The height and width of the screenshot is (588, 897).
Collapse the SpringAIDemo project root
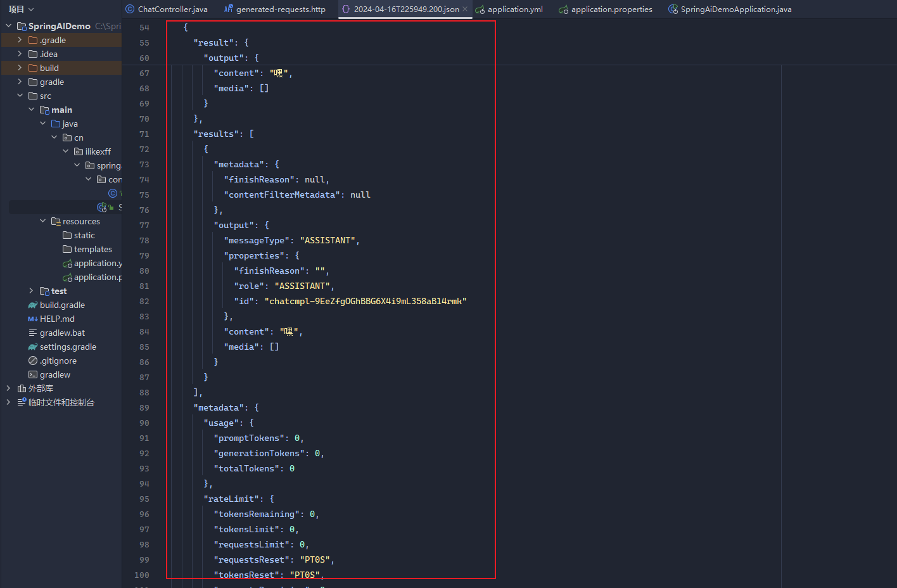[x=8, y=26]
